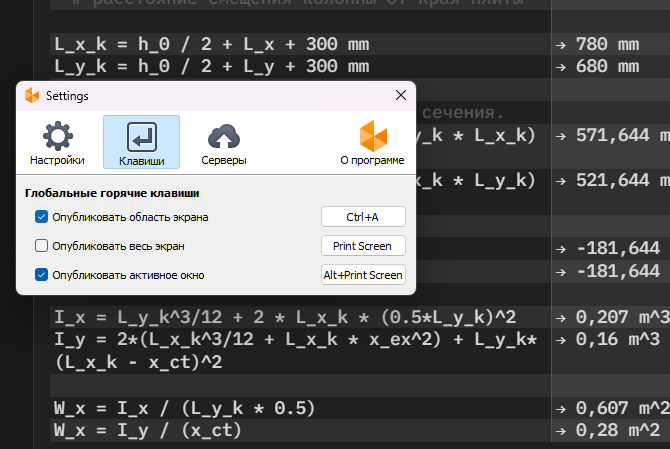Click line W_x = I_x / (L_y_k * 0.5)
Viewport: 670px width, 449px height.
point(184,408)
